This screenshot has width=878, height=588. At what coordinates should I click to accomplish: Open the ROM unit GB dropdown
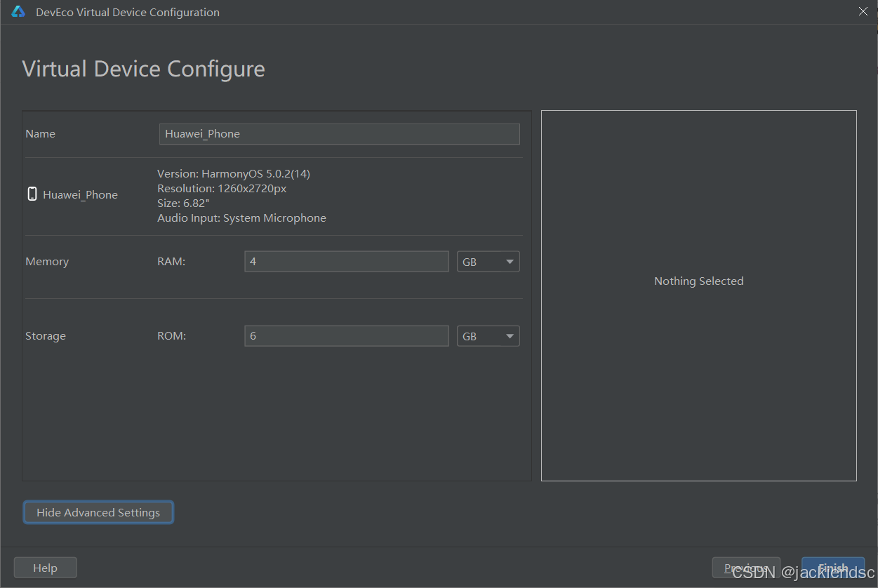[488, 336]
